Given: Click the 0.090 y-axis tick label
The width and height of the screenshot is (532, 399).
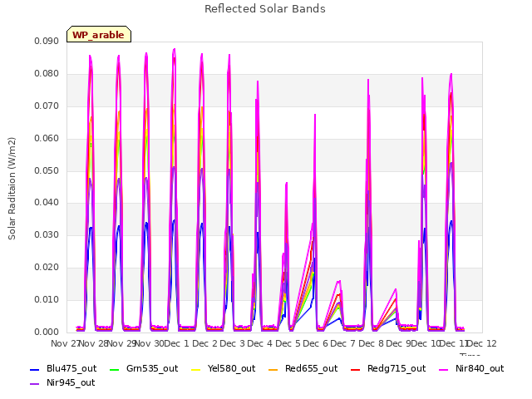Looking at the screenshot, I should (47, 42).
